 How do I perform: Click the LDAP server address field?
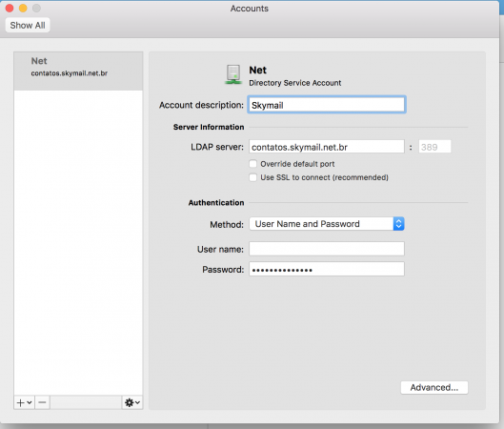coord(327,147)
